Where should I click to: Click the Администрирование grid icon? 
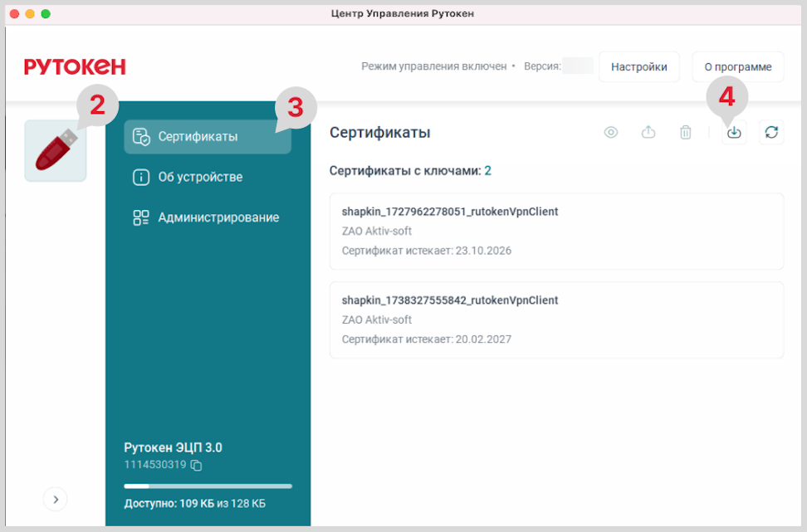pyautogui.click(x=141, y=217)
